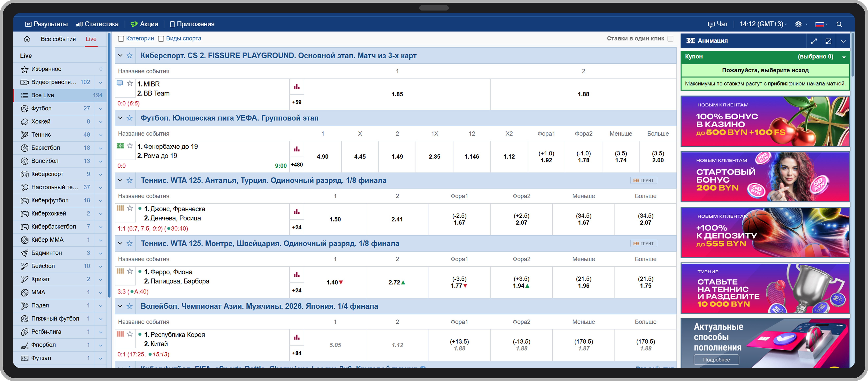Open the Результаты menu item

47,24
